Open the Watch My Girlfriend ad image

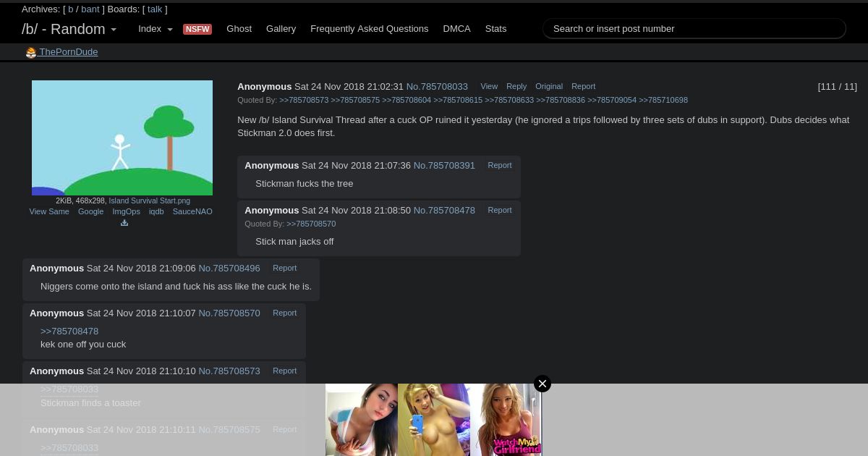[x=506, y=420]
